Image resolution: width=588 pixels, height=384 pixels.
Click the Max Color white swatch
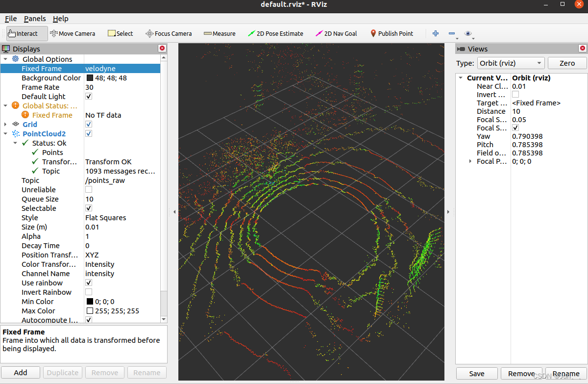point(90,311)
